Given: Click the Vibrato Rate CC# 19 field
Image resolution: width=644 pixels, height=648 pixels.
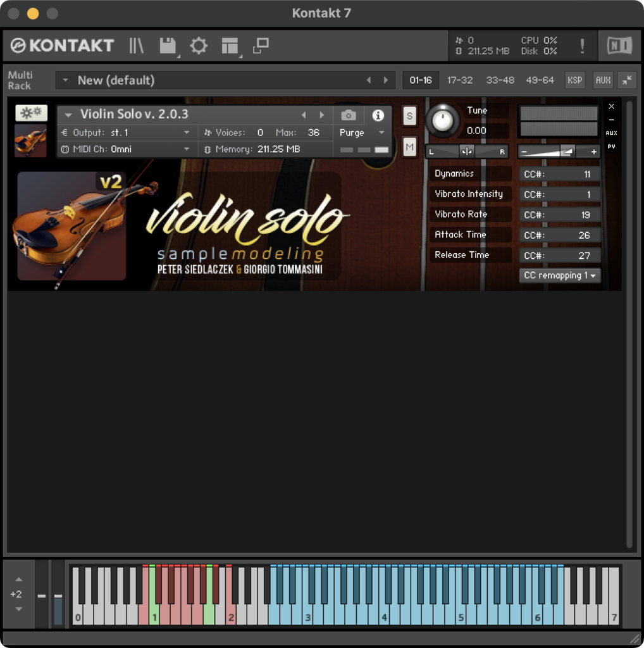Looking at the screenshot, I should pos(559,215).
